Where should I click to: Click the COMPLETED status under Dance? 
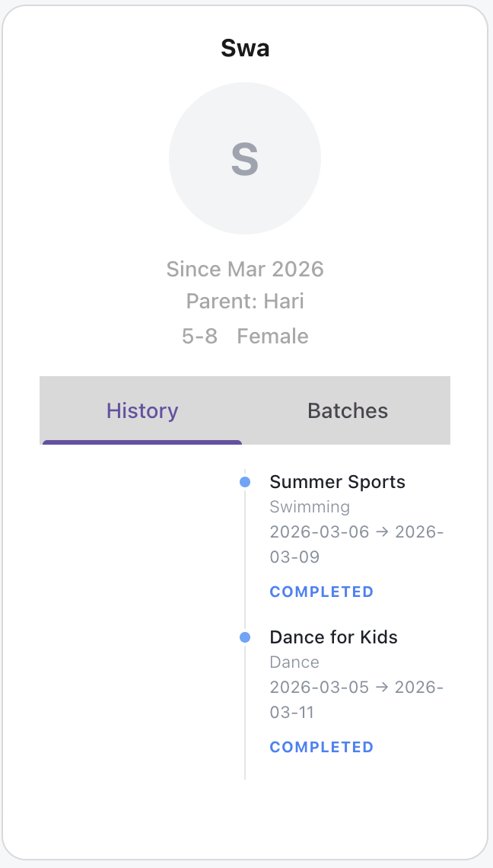[x=322, y=748]
